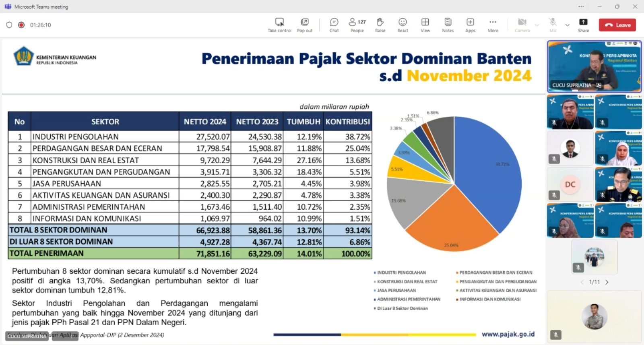
Task: Click Share content button
Action: (x=583, y=25)
